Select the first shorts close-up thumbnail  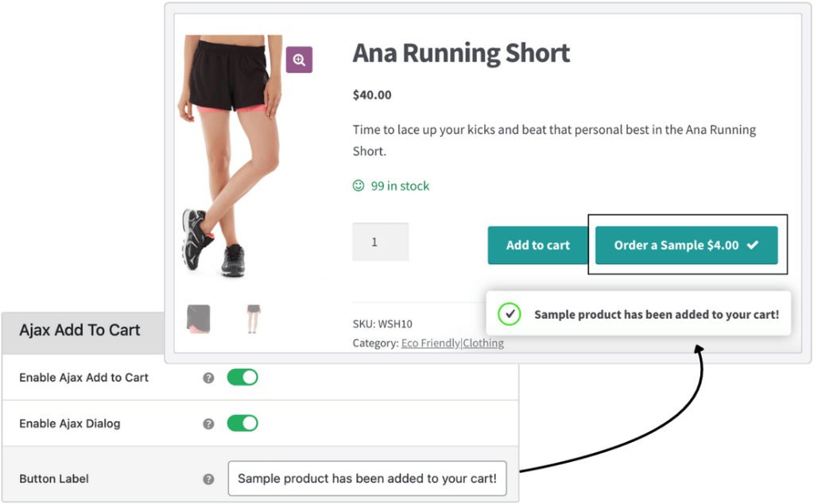click(x=198, y=319)
